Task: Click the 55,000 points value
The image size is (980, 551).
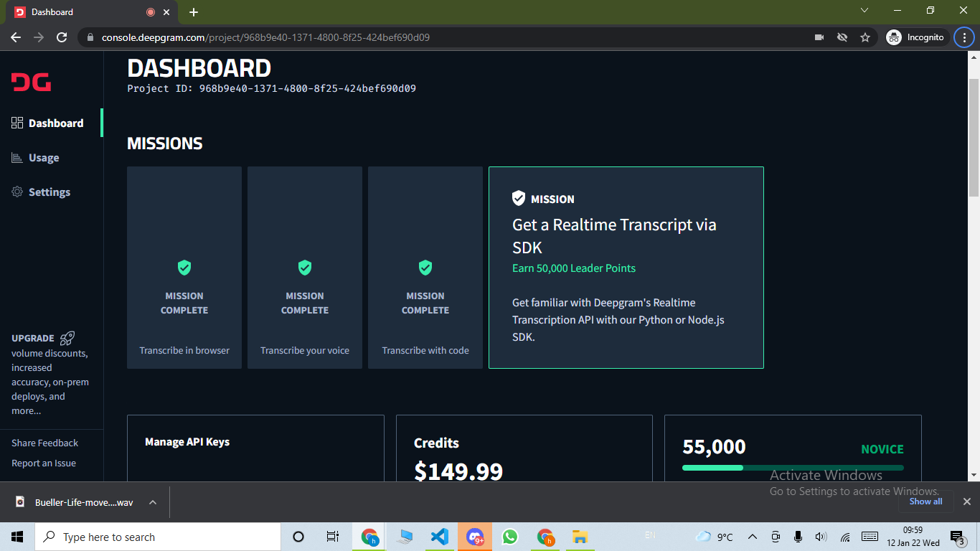Action: click(x=714, y=447)
